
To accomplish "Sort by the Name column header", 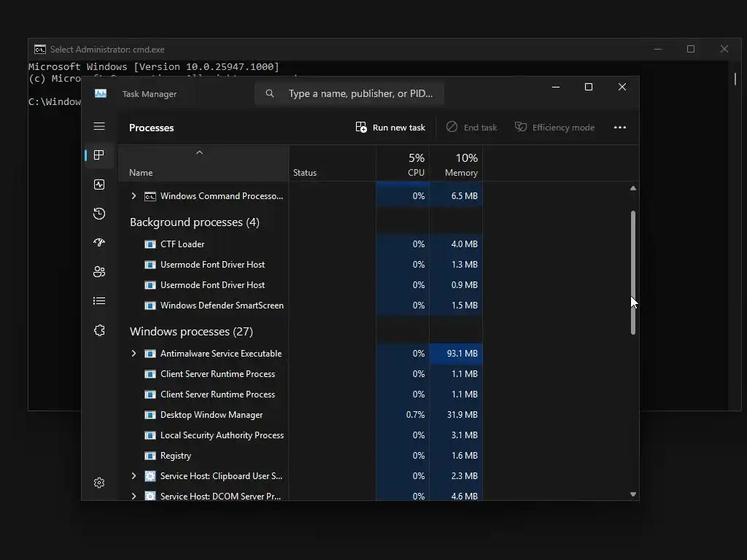I will click(203, 163).
